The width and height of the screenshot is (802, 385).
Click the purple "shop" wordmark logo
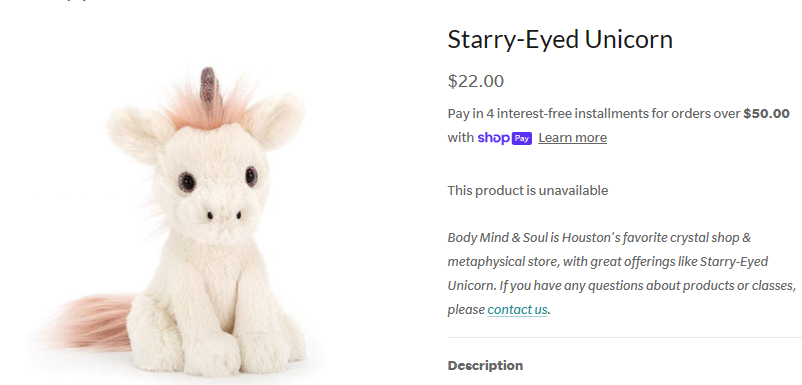[494, 138]
